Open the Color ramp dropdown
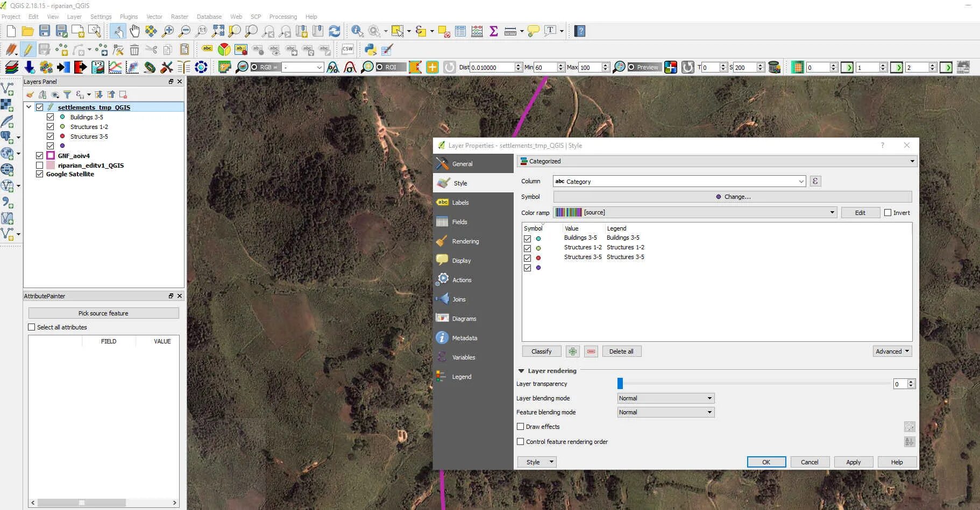 [695, 212]
